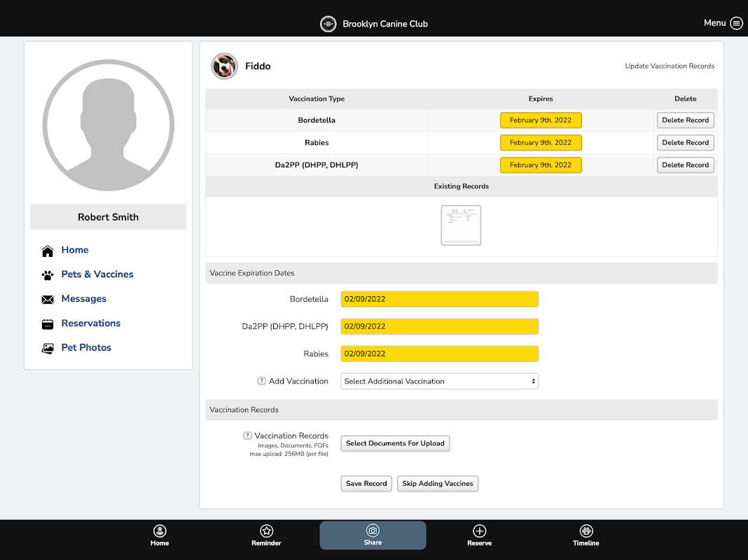Delete the Bordetella vaccination record
The image size is (748, 560).
(x=686, y=120)
